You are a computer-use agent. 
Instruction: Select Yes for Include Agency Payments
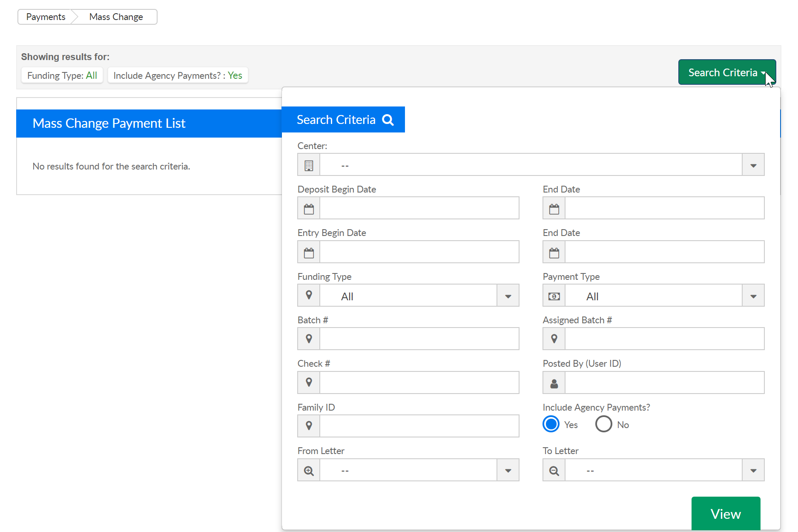551,424
